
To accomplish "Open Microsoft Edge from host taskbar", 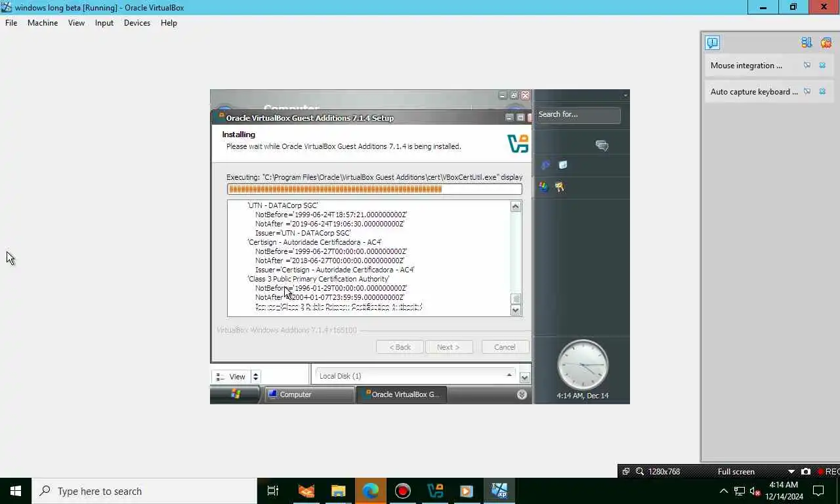I will pos(370,491).
